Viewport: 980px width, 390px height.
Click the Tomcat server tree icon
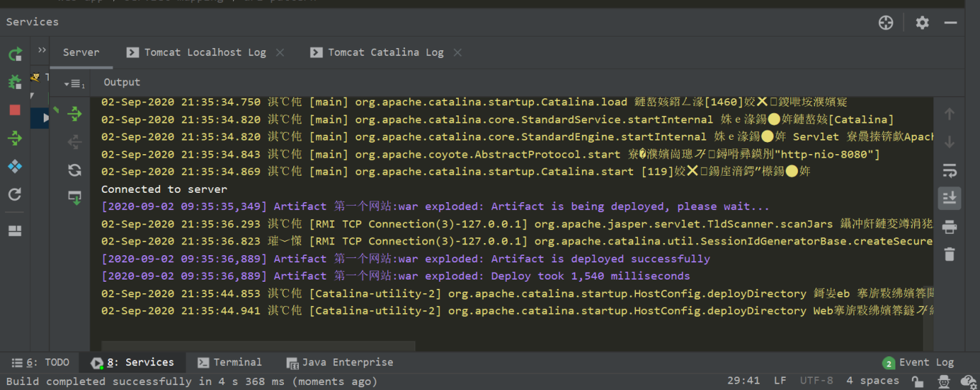coord(35,77)
